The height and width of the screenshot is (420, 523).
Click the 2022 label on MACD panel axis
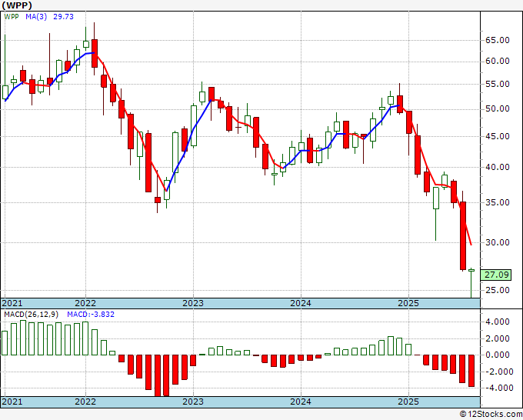[85, 402]
